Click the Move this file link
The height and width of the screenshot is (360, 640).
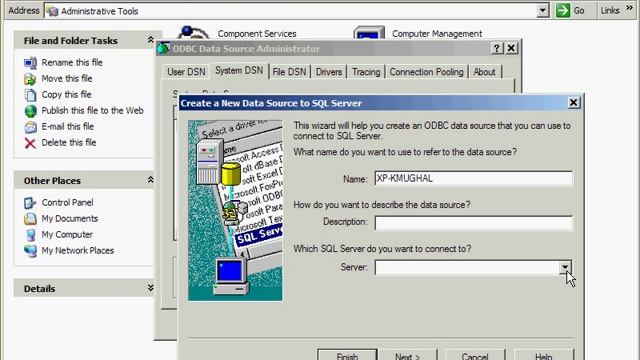pyautogui.click(x=67, y=78)
